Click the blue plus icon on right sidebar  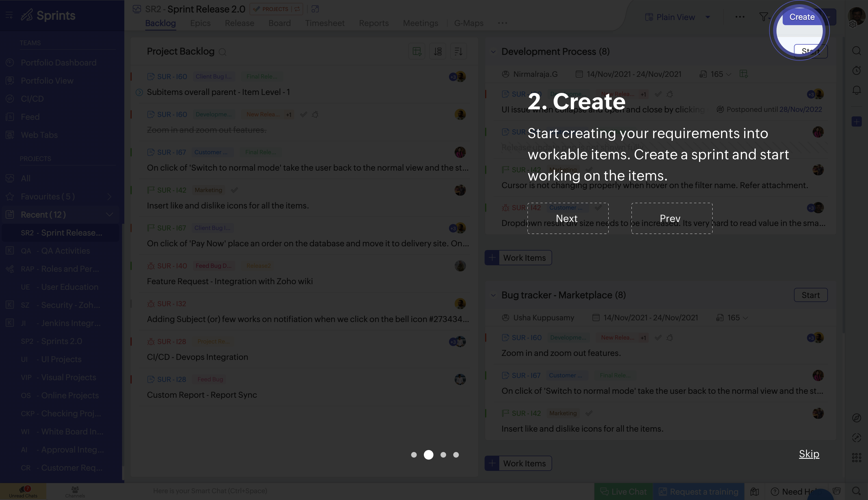tap(857, 121)
